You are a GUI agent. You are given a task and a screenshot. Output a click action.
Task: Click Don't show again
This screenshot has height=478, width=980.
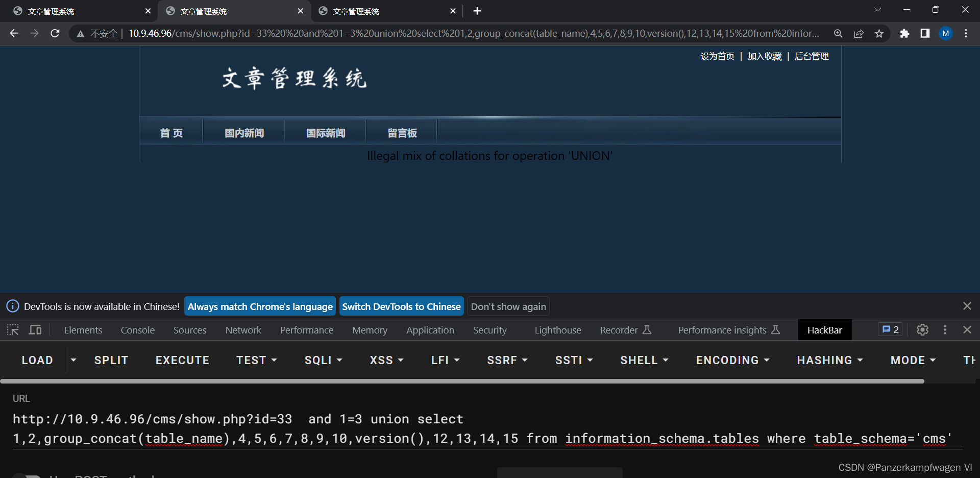(508, 306)
